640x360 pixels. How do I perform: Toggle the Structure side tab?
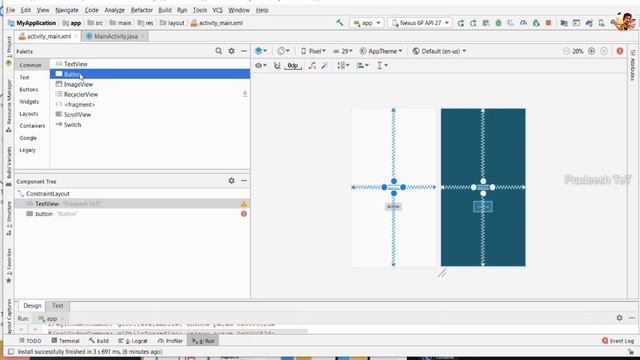click(9, 218)
